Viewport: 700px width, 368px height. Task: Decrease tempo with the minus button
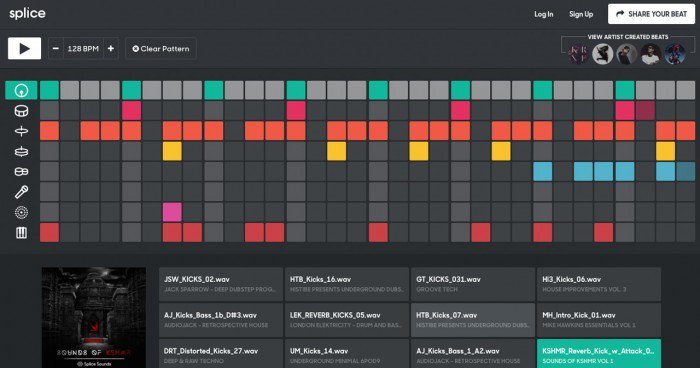coord(55,49)
